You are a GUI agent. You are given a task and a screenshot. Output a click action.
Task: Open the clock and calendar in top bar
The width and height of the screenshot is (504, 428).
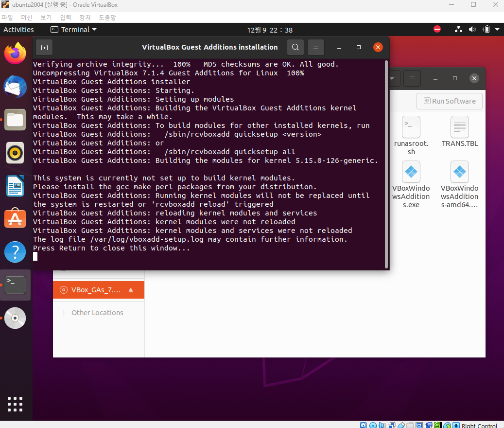270,30
